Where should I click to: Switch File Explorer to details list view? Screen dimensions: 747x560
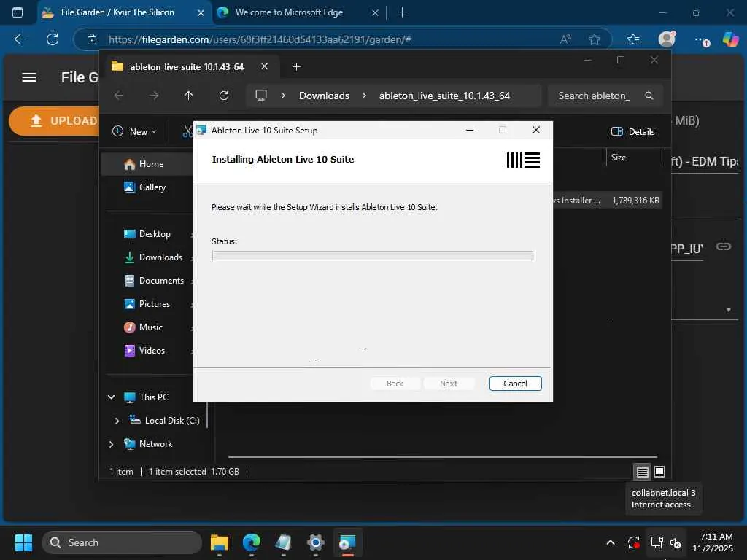click(x=642, y=472)
